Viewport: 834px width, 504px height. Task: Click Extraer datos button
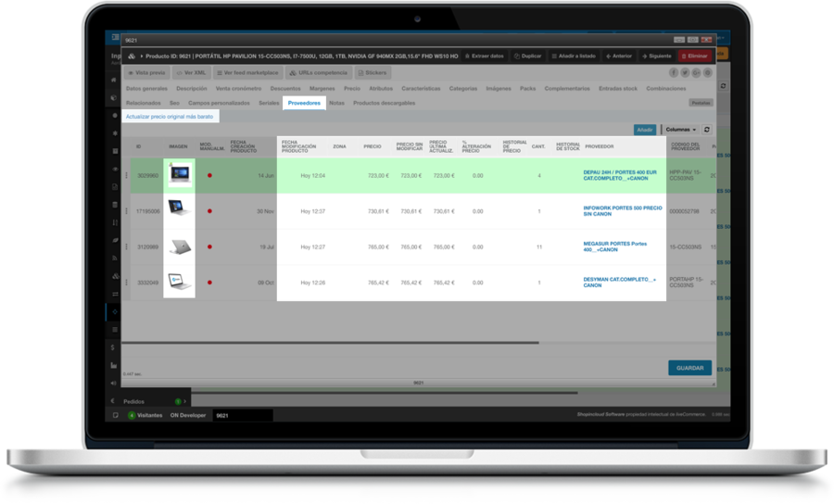pyautogui.click(x=485, y=56)
